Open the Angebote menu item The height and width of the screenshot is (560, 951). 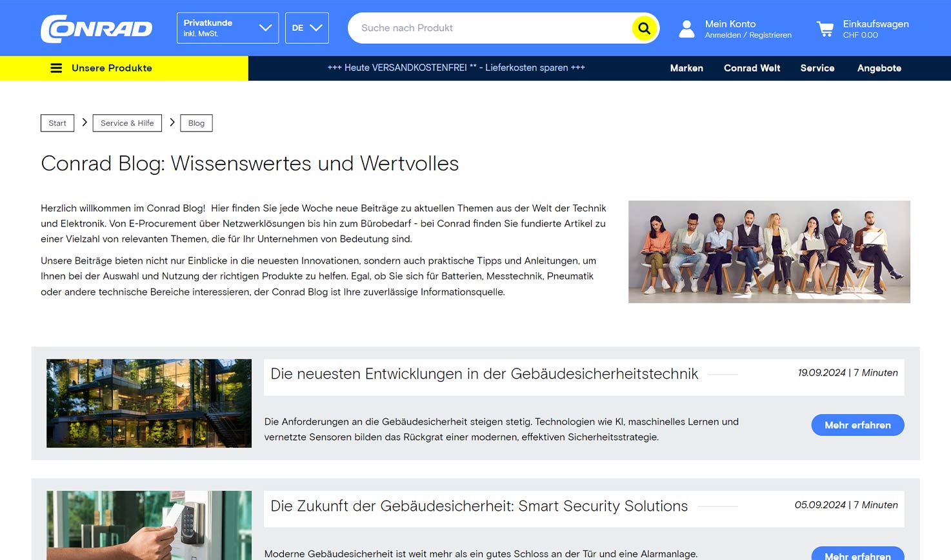coord(879,68)
